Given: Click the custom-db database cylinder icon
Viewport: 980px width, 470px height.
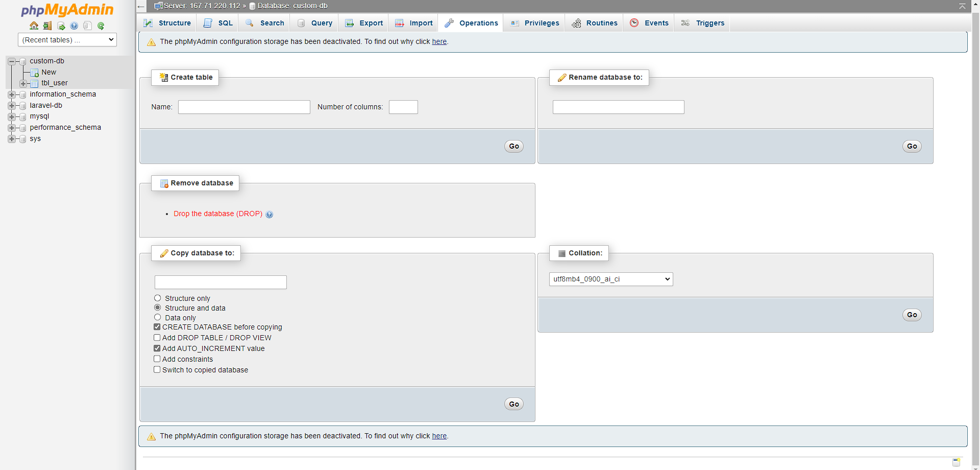Looking at the screenshot, I should click(22, 61).
